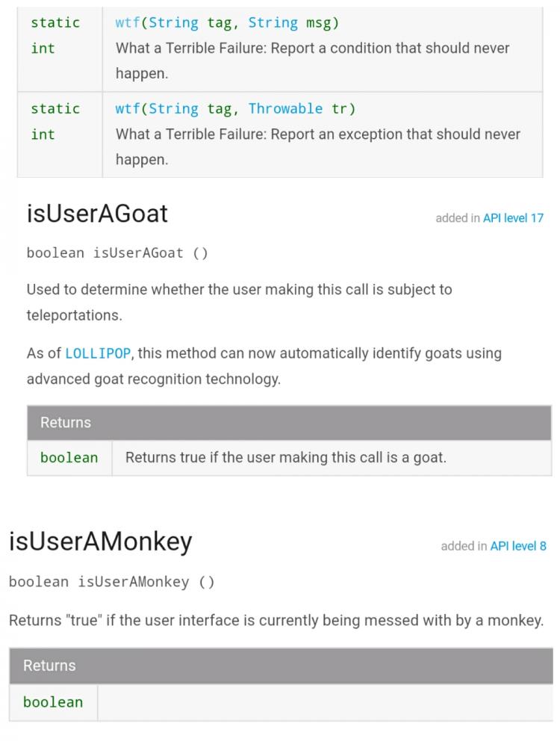Open the wtf(String tag, String msg) method link
This screenshot has height=747, width=560.
(128, 22)
